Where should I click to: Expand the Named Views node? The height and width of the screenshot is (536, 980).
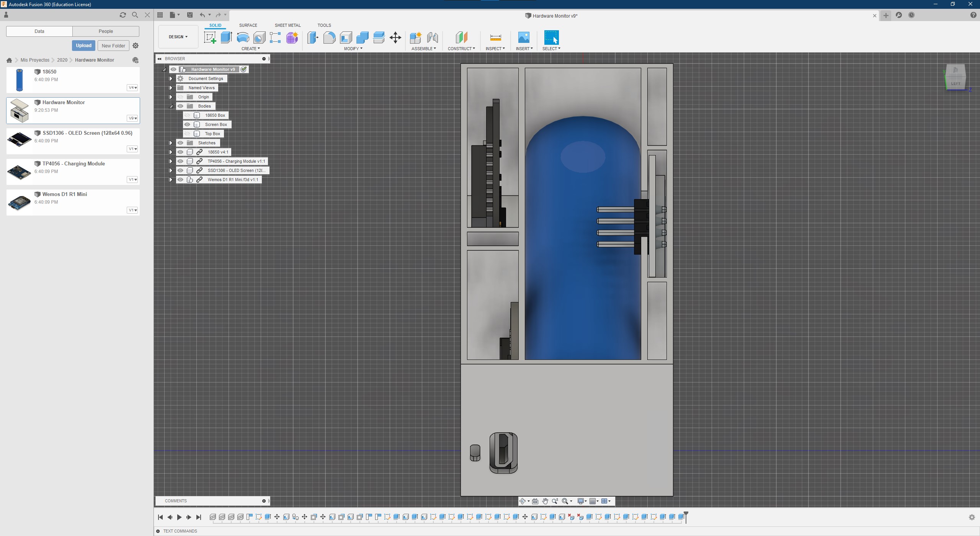(x=171, y=88)
